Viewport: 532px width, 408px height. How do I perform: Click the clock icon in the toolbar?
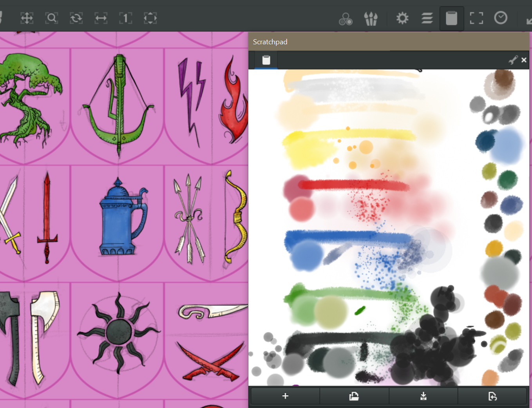click(x=501, y=18)
